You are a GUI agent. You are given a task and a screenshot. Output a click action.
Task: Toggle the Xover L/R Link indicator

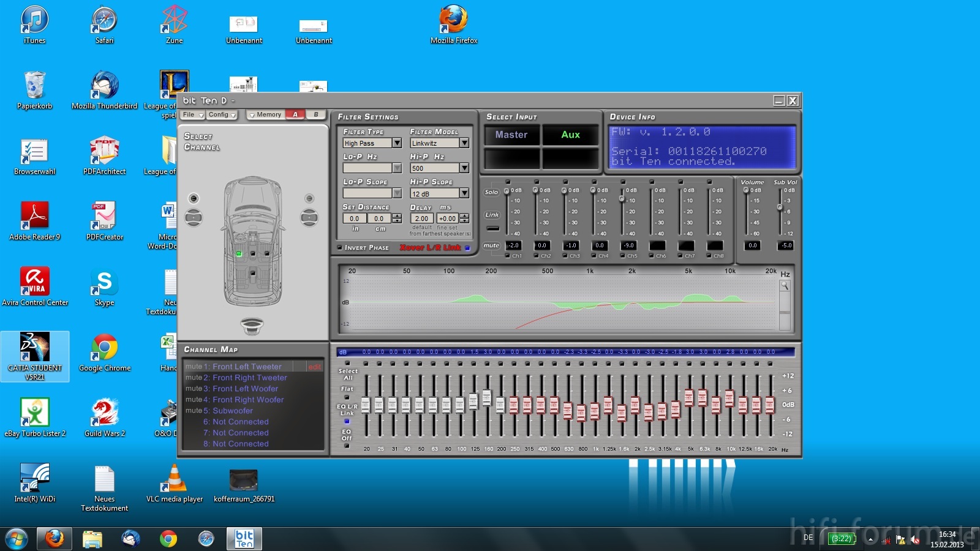(467, 248)
